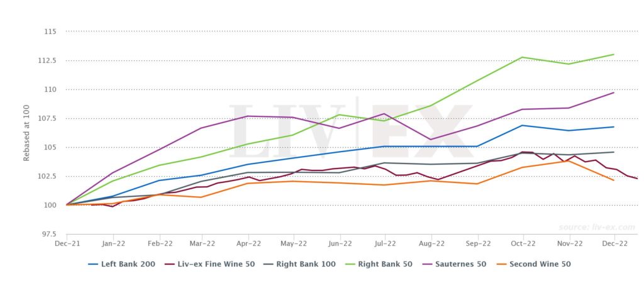Toggle Second Wine 50 legend entry

pos(532,264)
